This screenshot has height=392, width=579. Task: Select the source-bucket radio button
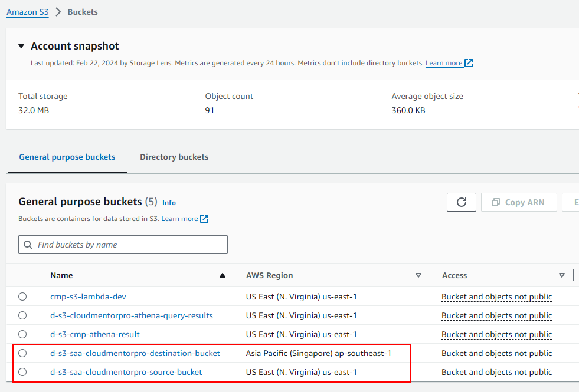tap(22, 372)
